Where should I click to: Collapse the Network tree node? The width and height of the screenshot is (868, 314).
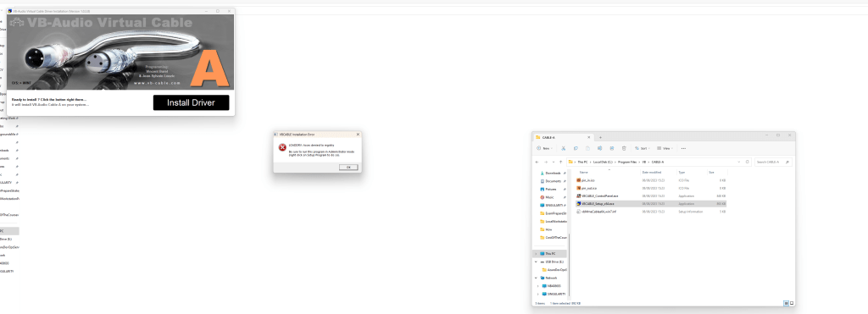click(536, 278)
